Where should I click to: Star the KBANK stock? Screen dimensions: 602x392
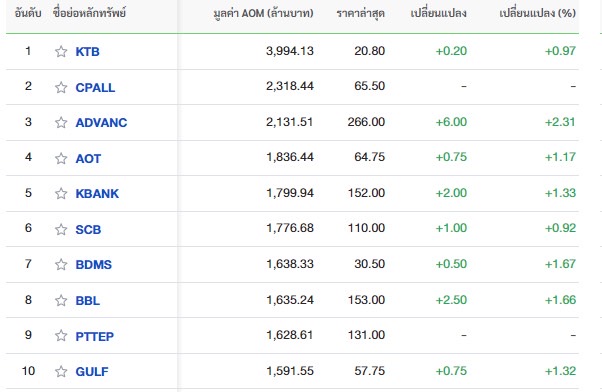tap(61, 194)
